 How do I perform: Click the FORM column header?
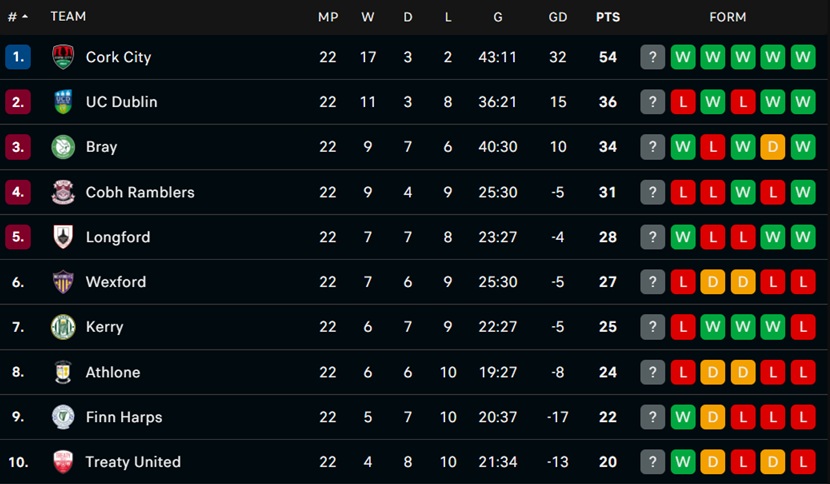coord(728,17)
